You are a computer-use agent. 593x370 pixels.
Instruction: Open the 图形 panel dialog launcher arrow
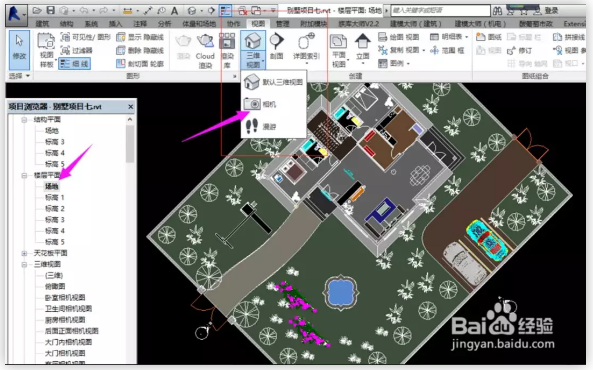coord(234,76)
